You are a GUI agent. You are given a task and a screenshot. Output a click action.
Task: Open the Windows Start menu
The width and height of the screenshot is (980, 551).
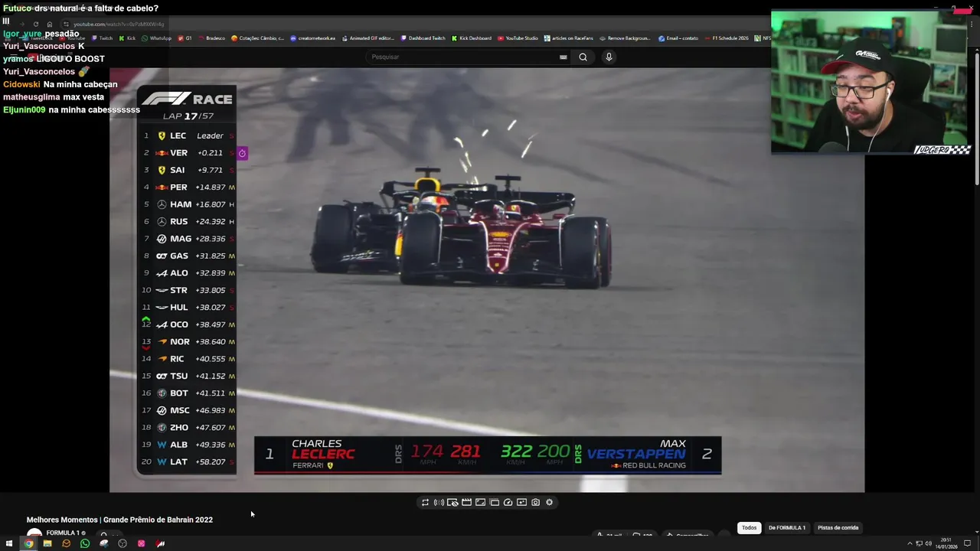pos(9,543)
